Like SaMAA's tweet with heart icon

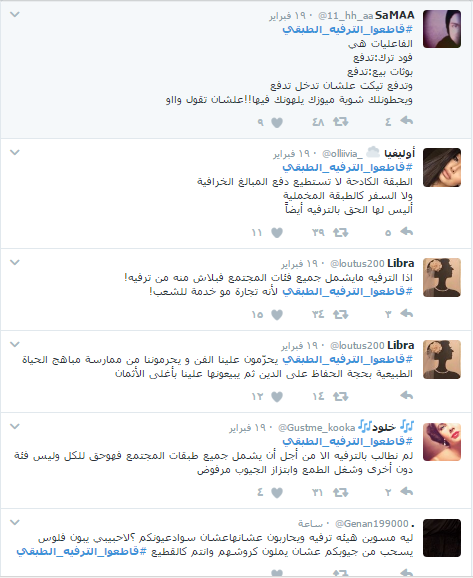click(277, 122)
